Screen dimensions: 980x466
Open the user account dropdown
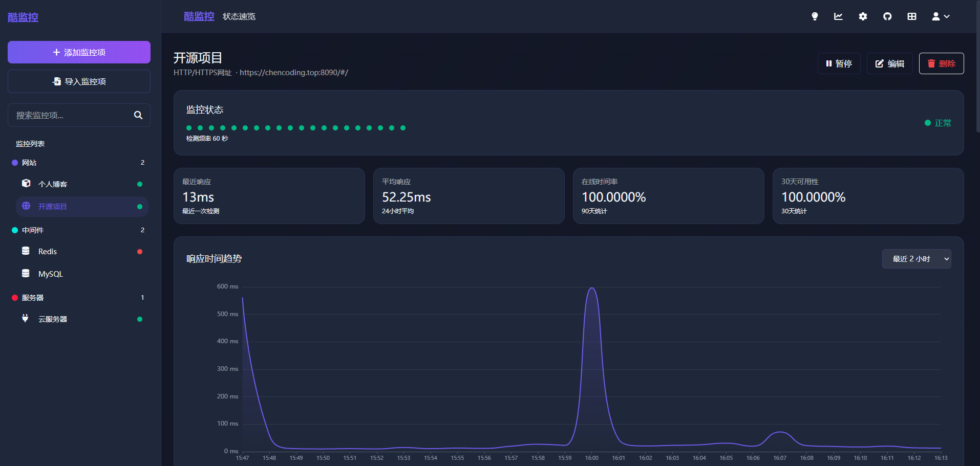coord(941,16)
